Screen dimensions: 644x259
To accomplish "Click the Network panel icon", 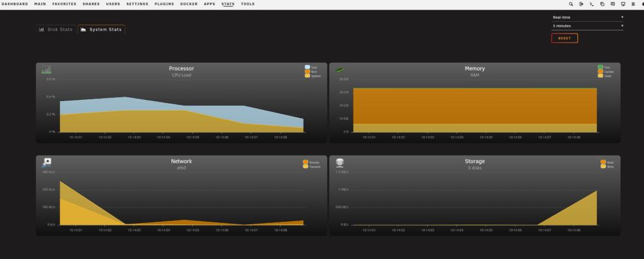I will [46, 163].
